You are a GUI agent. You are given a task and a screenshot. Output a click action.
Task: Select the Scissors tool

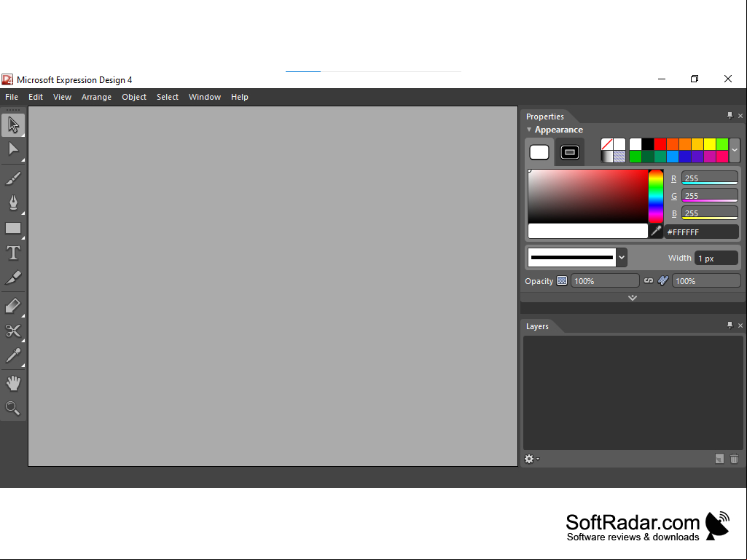(x=13, y=331)
